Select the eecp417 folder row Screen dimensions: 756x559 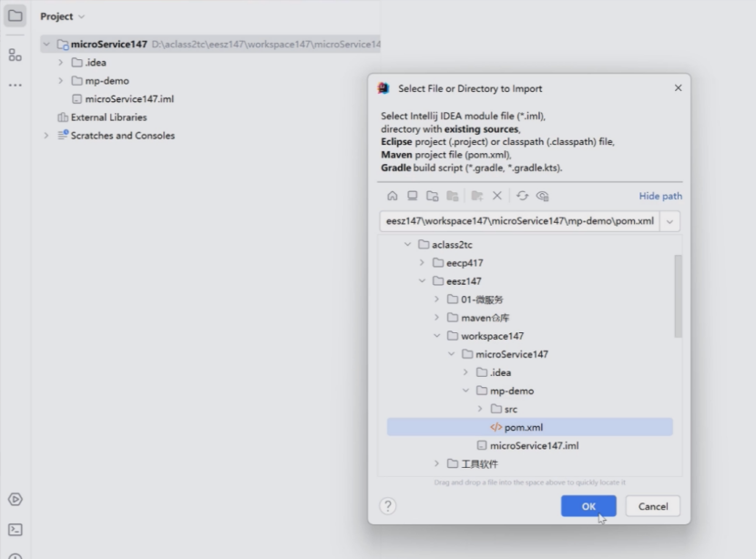[530, 262]
